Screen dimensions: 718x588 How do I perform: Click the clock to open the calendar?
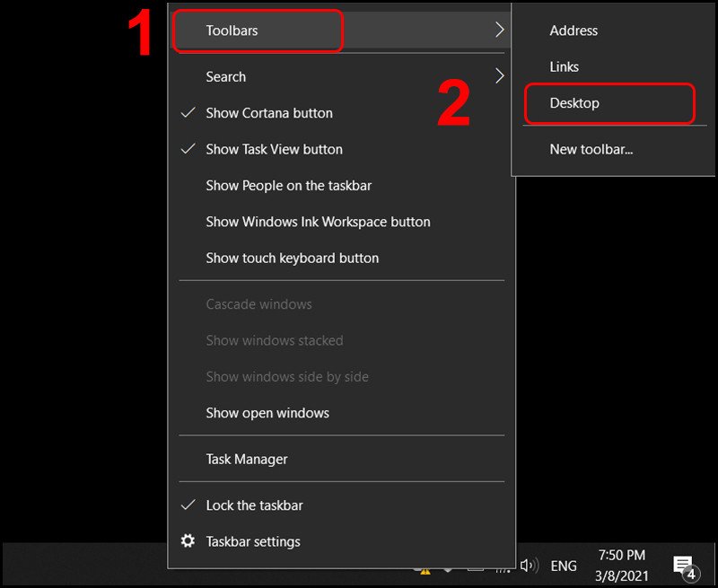pos(621,566)
